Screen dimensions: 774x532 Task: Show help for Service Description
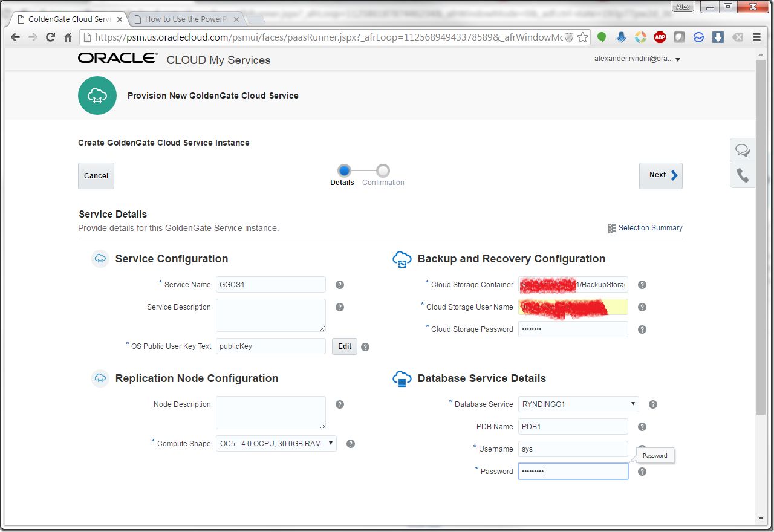(x=340, y=307)
